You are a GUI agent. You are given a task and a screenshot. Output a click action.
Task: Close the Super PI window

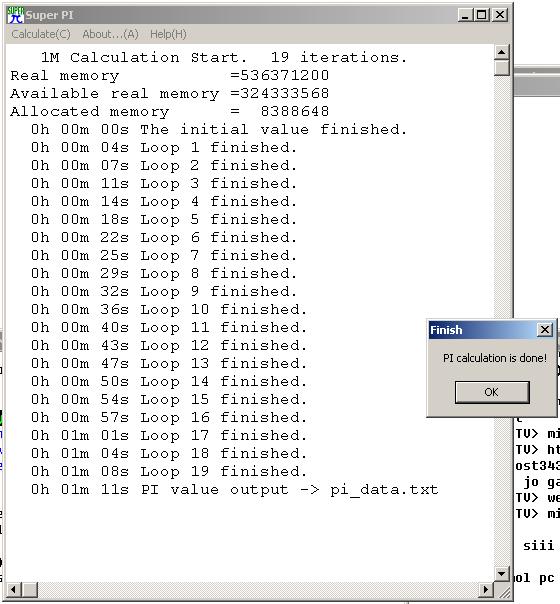point(500,15)
